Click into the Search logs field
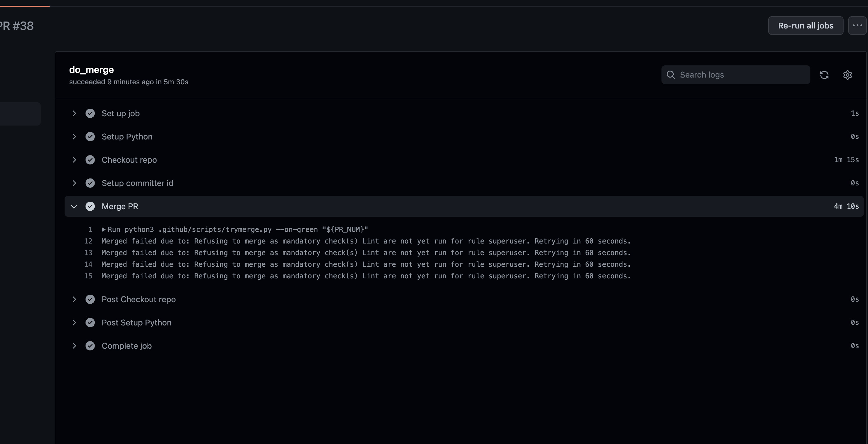The height and width of the screenshot is (444, 868). [741, 75]
